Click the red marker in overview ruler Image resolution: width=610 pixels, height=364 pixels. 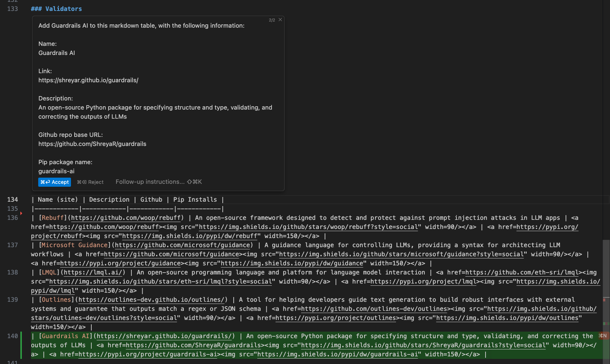point(604,300)
